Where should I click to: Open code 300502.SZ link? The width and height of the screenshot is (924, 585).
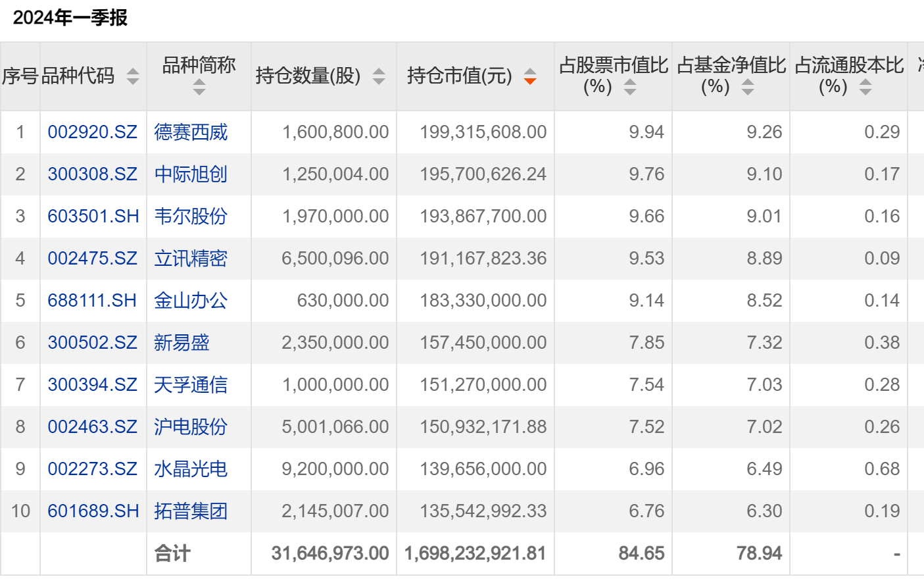point(92,343)
